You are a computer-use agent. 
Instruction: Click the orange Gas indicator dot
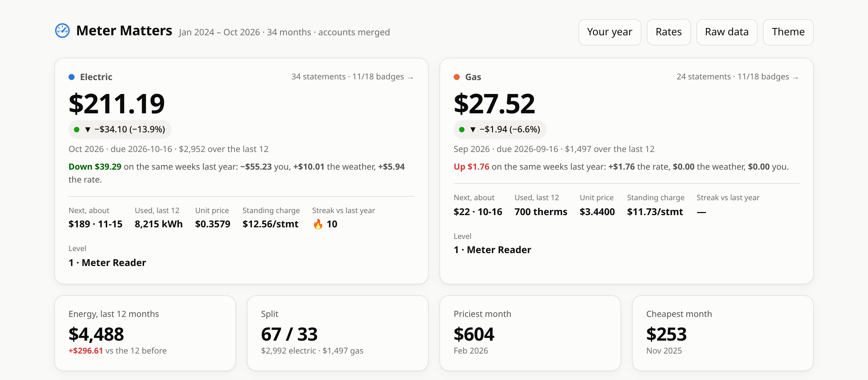point(457,77)
